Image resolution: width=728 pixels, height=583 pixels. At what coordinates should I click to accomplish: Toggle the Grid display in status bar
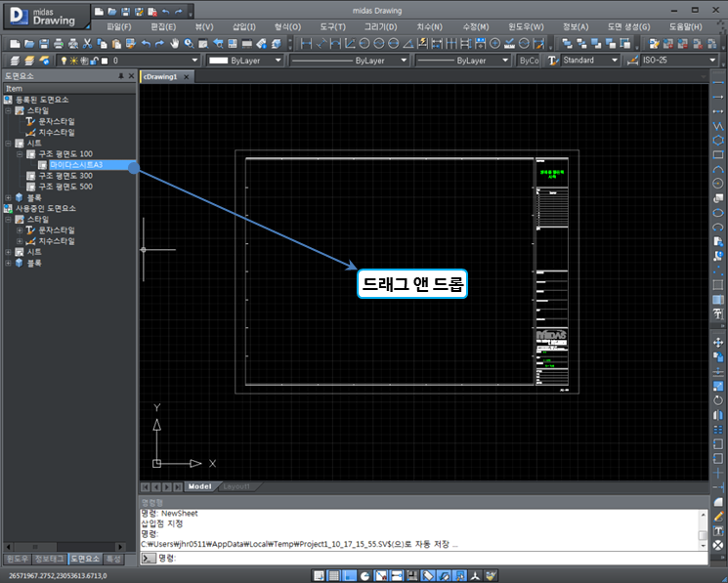(x=334, y=575)
